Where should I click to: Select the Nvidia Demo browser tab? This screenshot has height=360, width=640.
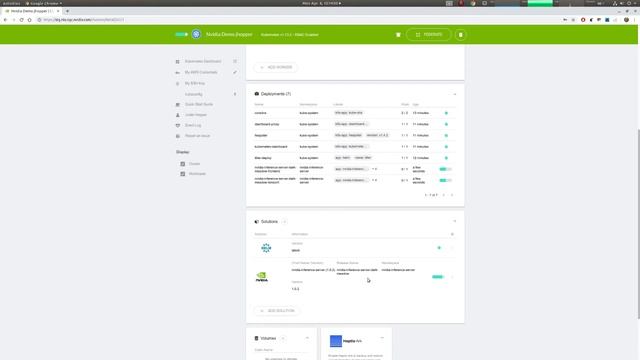(32, 11)
